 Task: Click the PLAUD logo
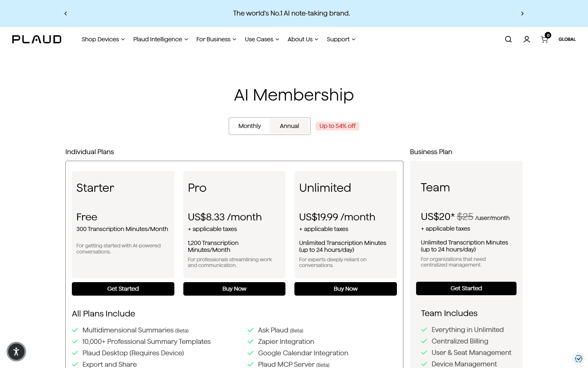37,39
